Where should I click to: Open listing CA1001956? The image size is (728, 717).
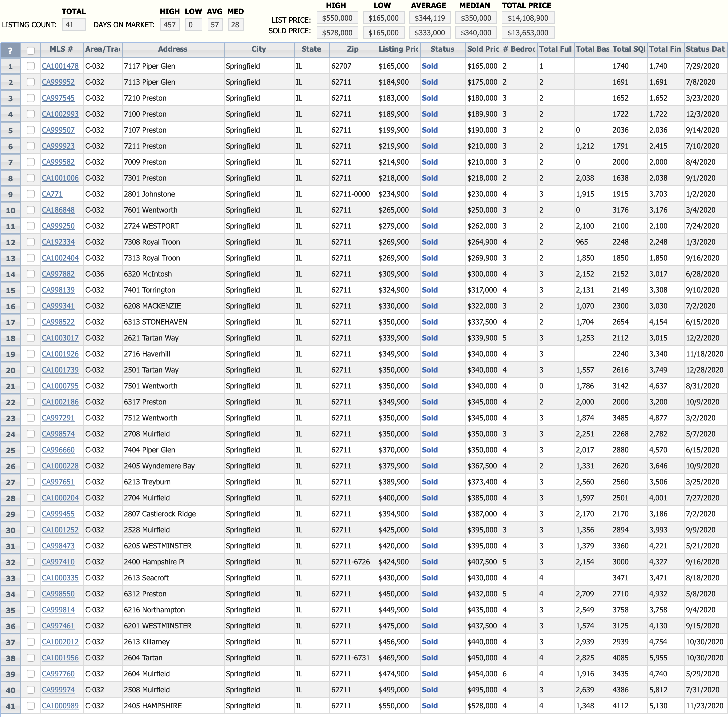60,657
